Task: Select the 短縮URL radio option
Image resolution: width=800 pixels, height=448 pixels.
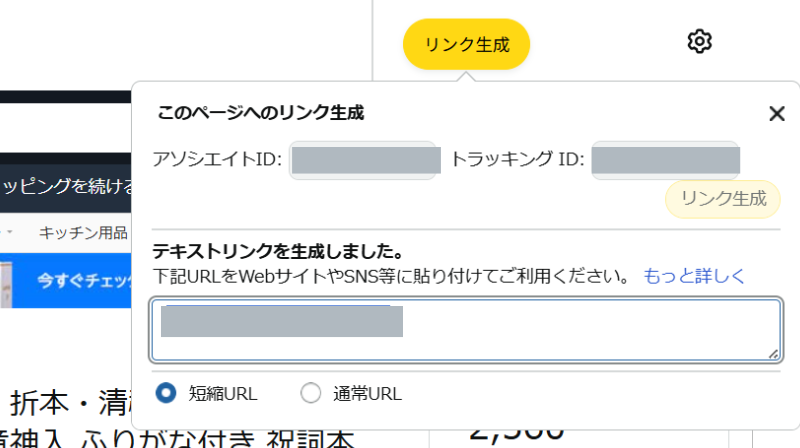Action: click(x=167, y=393)
